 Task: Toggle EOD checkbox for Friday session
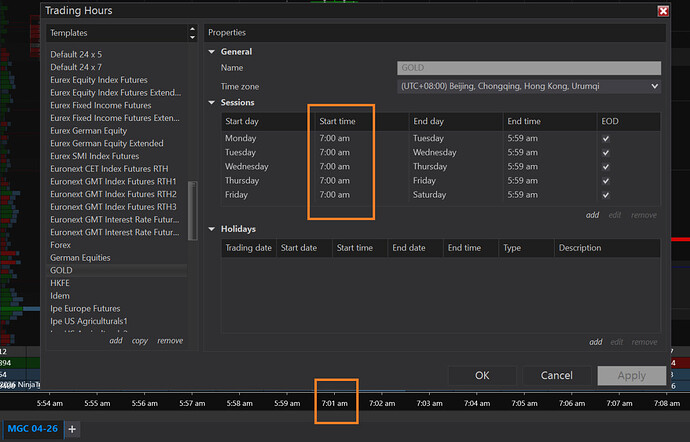tap(604, 195)
